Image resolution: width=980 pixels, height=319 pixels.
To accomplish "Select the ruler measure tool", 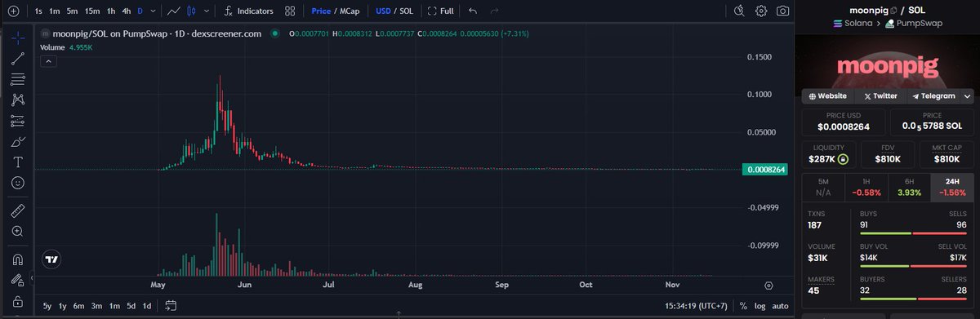I will point(17,210).
